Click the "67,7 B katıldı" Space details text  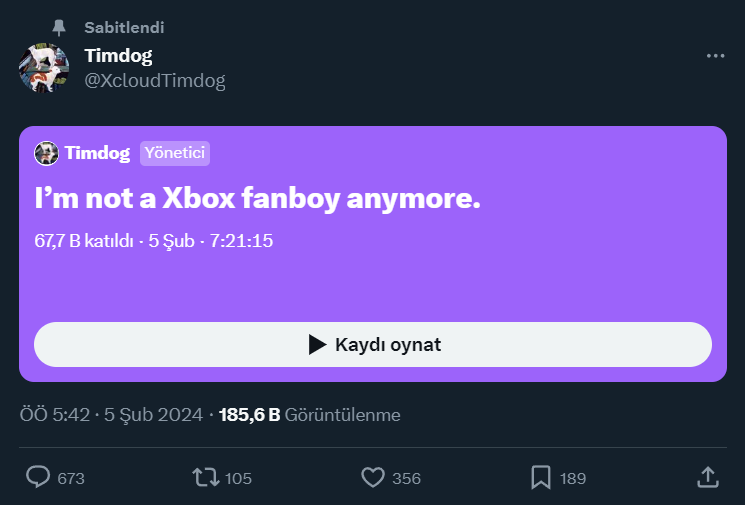click(84, 241)
